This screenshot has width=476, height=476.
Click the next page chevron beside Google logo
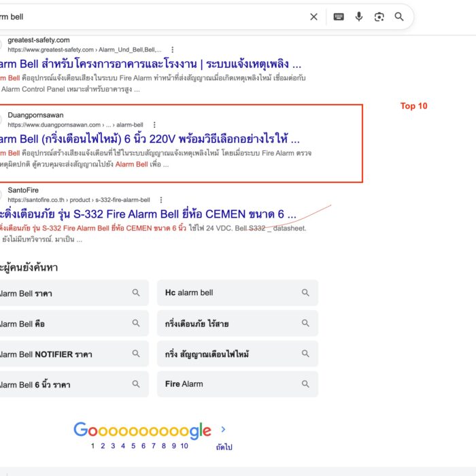tap(224, 429)
